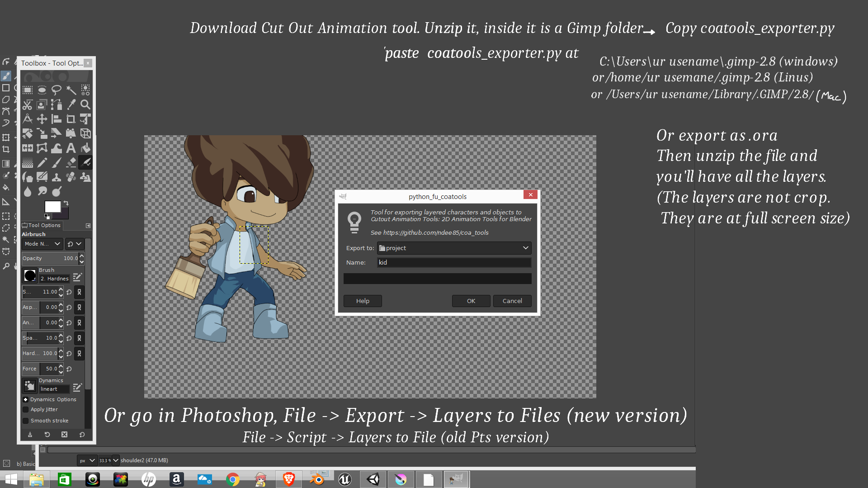Select the Color Picker eyedropper tool
868x488 pixels.
tap(71, 104)
